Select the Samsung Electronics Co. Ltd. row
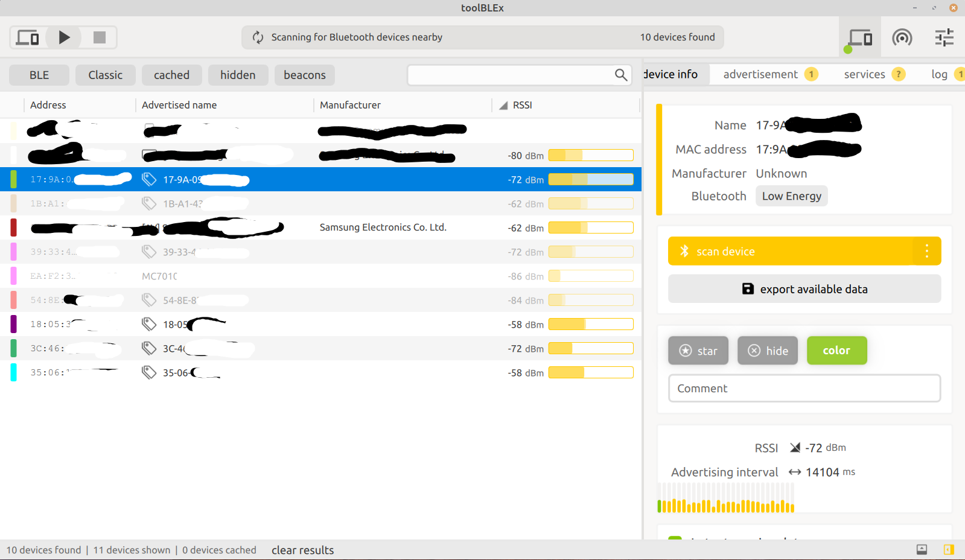This screenshot has width=965, height=560. click(320, 227)
